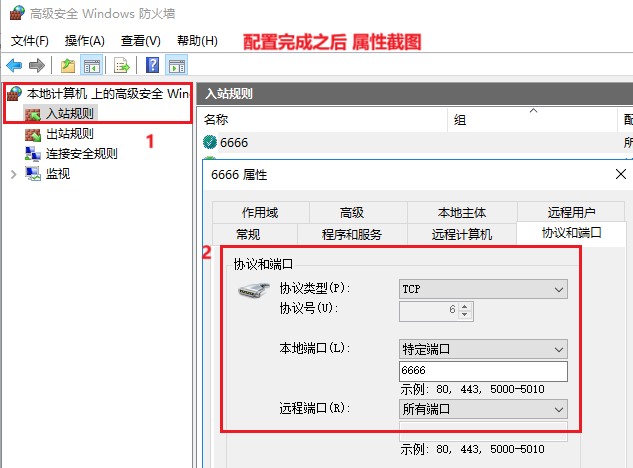Image resolution: width=633 pixels, height=468 pixels.
Task: Click the network cable icon in Protocols section
Action: tap(253, 290)
